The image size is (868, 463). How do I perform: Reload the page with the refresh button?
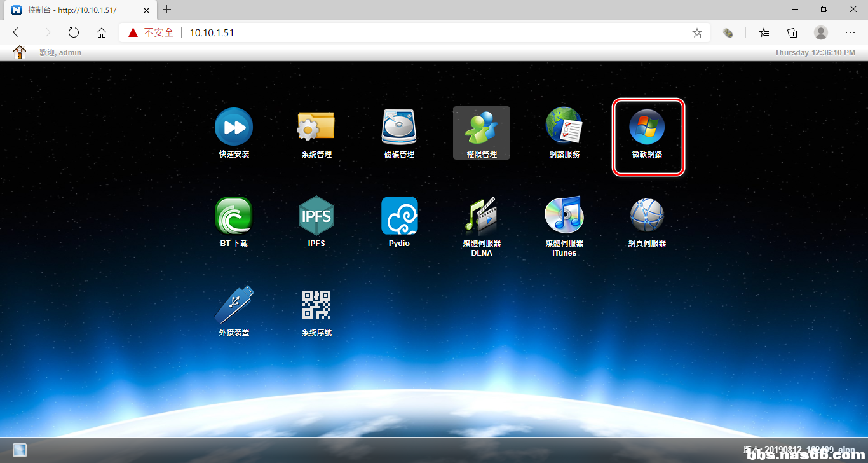(x=74, y=32)
